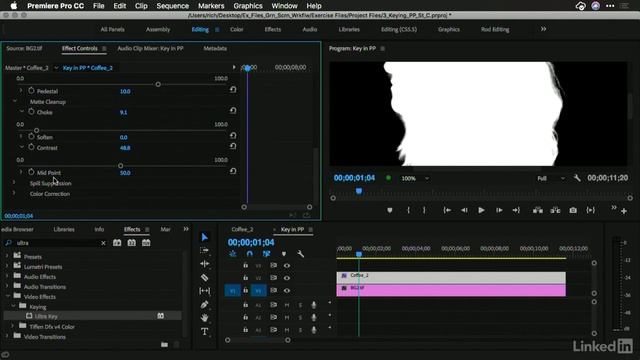The width and height of the screenshot is (640, 360).
Task: Toggle V1 track lock
Action: click(x=245, y=291)
